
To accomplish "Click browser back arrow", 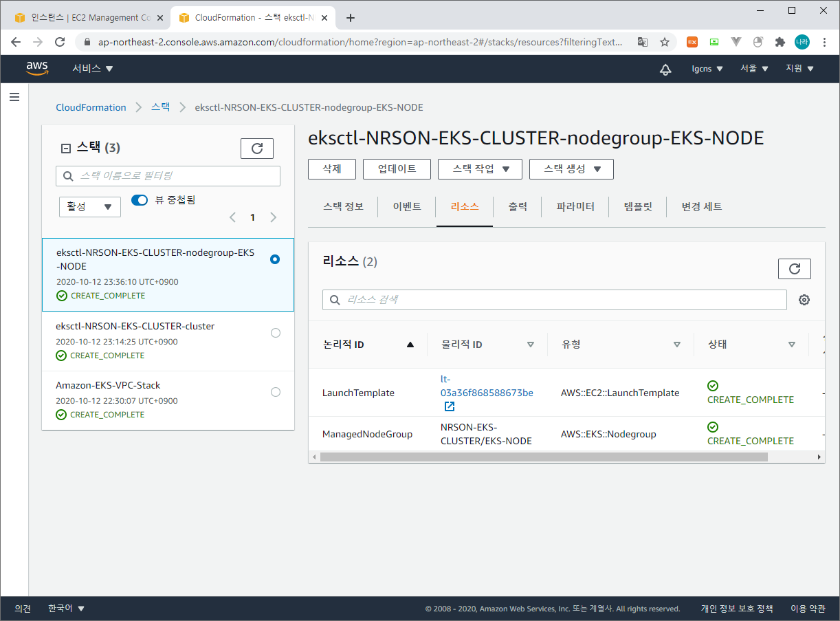I will [16, 42].
